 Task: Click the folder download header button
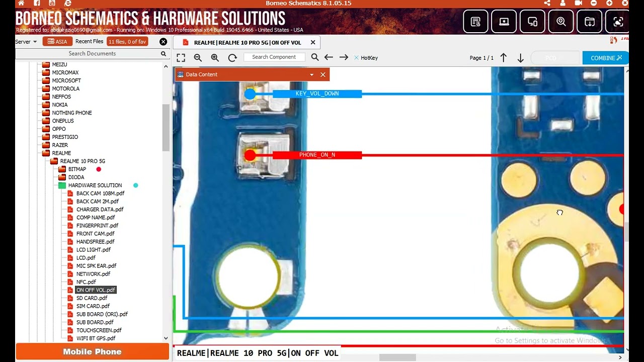pyautogui.click(x=590, y=22)
